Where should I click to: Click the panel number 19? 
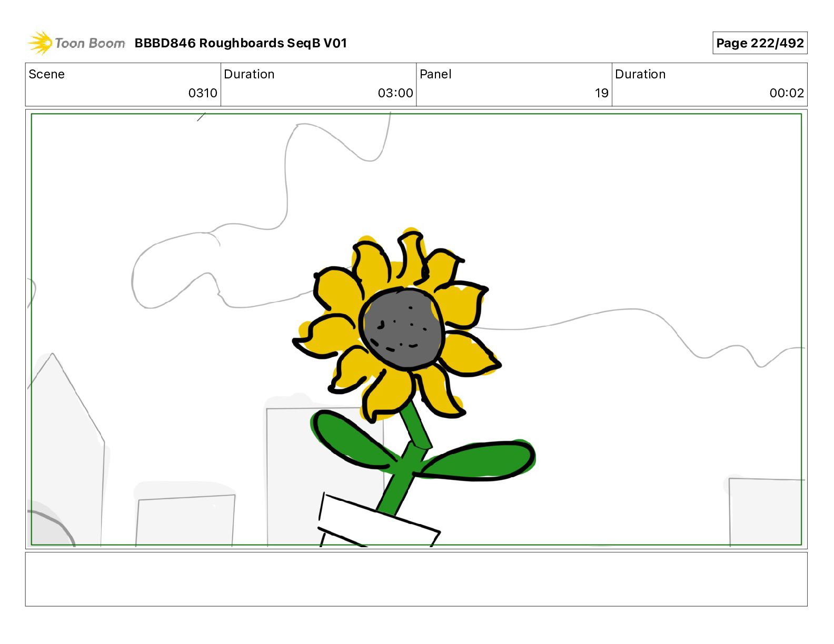point(602,93)
